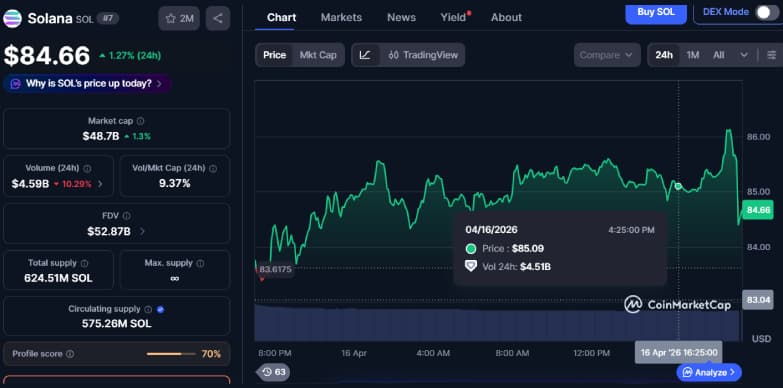Click the 70% profile score value
The width and height of the screenshot is (783, 388).
(211, 354)
